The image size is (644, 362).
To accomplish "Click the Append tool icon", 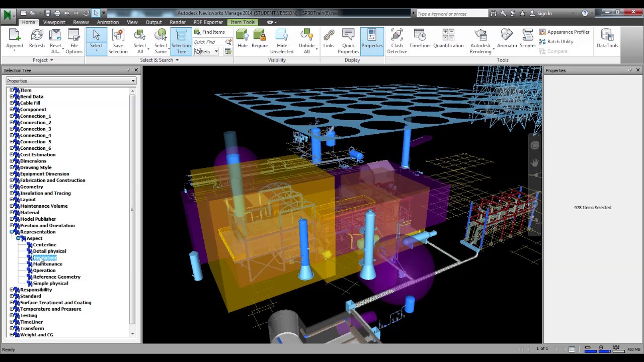I will tap(15, 35).
